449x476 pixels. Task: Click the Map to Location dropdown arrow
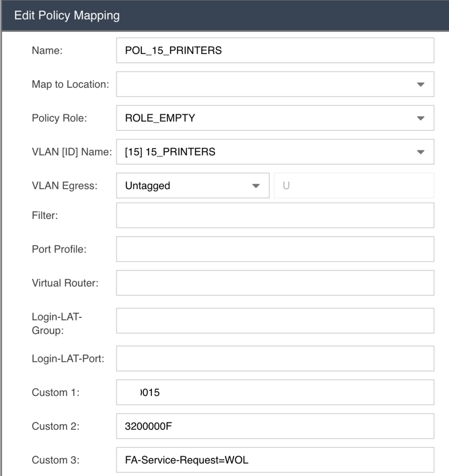coord(420,84)
